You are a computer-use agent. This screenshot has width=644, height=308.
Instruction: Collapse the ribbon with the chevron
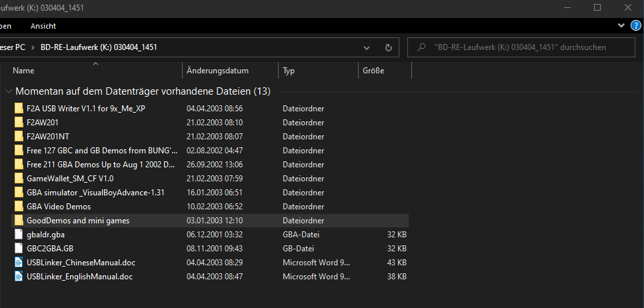pos(621,25)
